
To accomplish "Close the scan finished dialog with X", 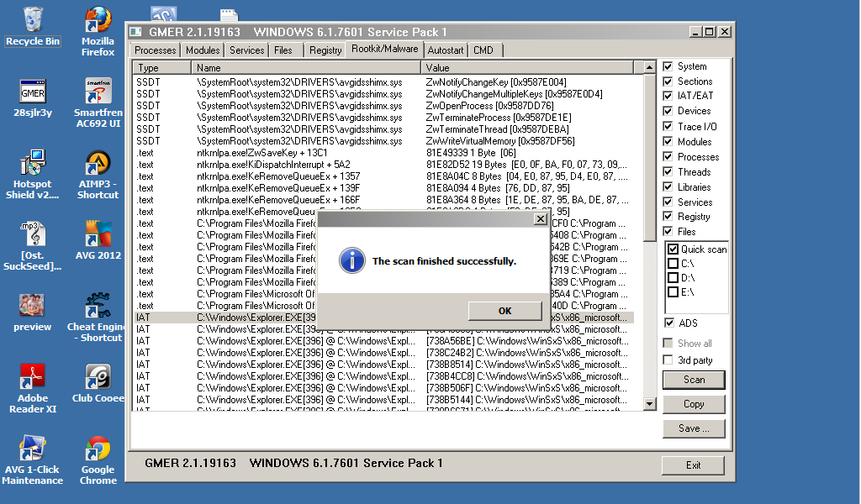I will (x=541, y=219).
